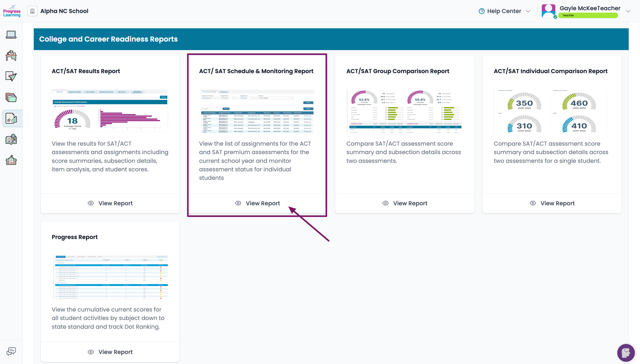
Task: Click the ACT/SAT Schedule & Monitoring Report title
Action: (x=256, y=71)
